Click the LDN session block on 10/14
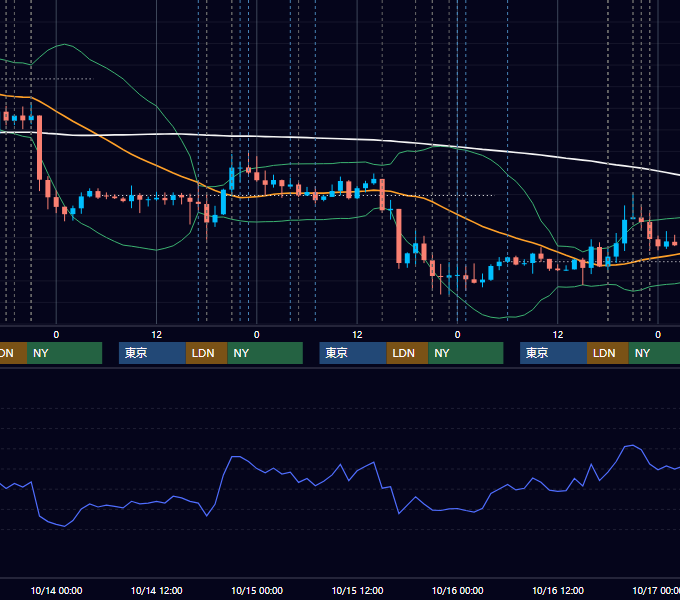 click(206, 353)
